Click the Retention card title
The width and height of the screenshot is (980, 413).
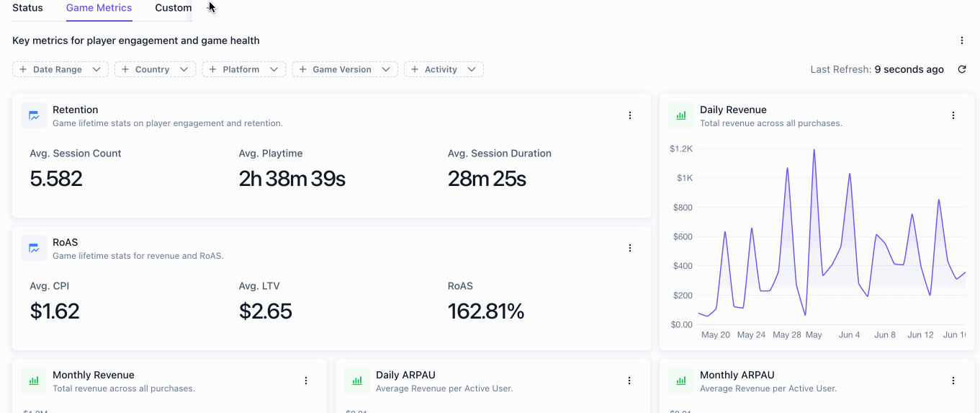pos(76,110)
